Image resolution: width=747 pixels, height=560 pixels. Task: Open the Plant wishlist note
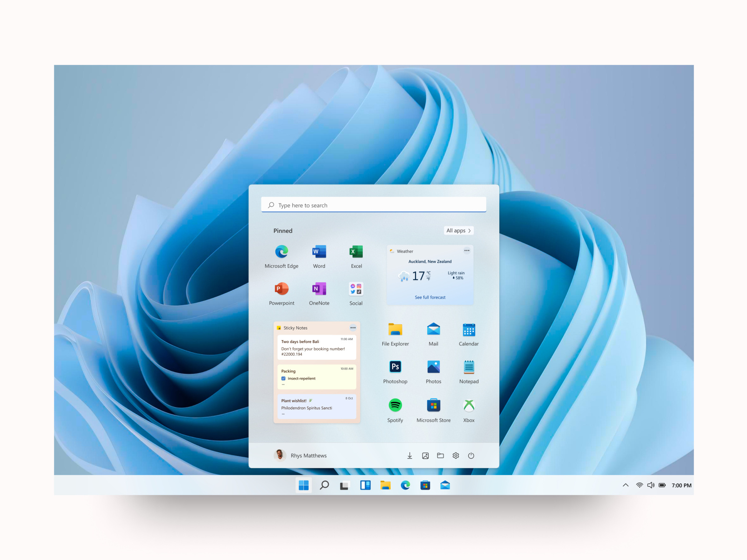tap(317, 406)
